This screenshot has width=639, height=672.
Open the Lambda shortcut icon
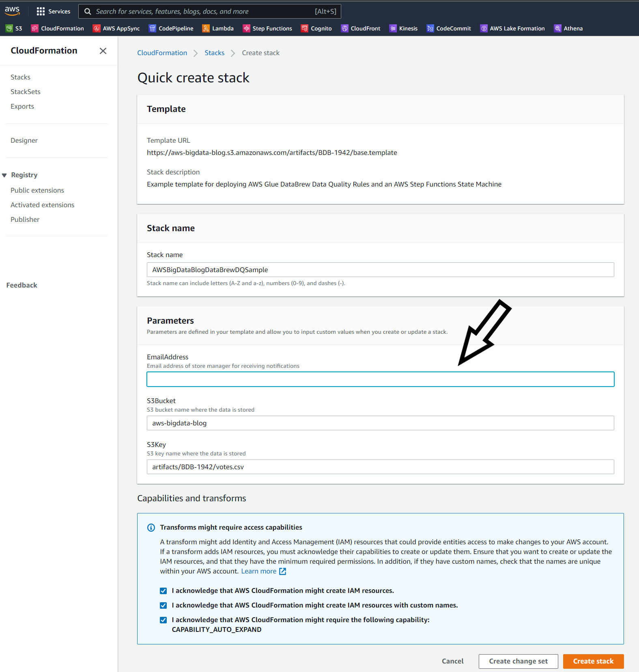pyautogui.click(x=206, y=28)
